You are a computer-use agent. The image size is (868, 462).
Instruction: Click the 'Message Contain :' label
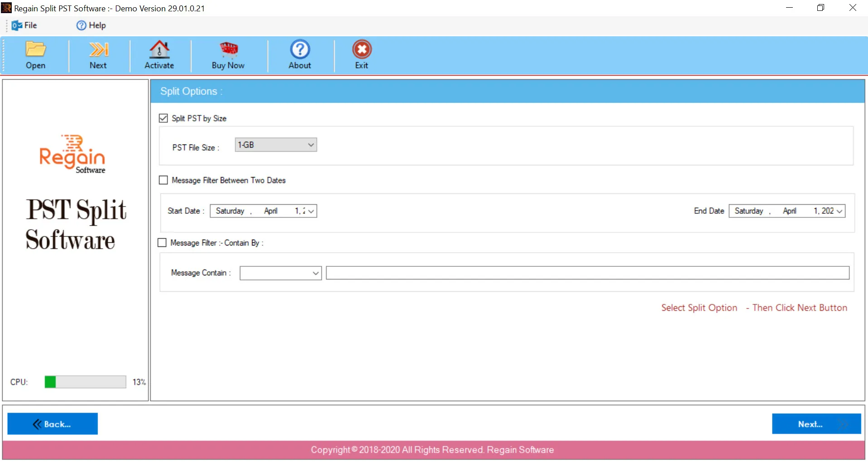(201, 273)
